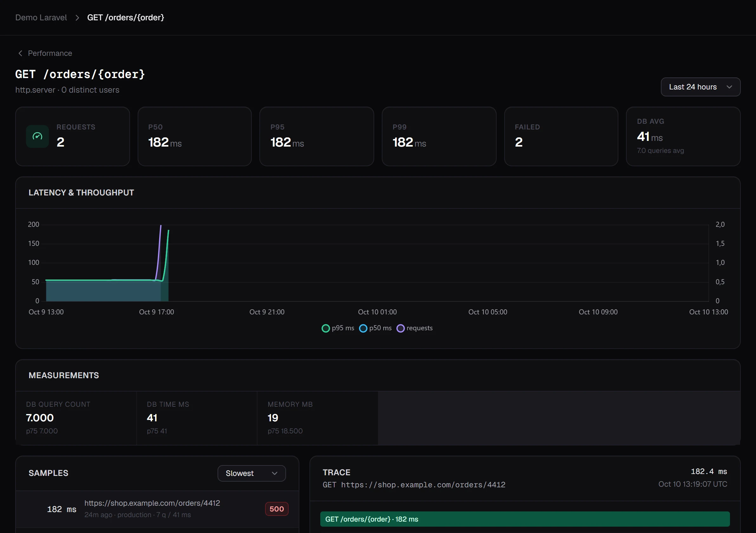Click the Oct 9 17:00 axis label
The height and width of the screenshot is (533, 756).
156,312
